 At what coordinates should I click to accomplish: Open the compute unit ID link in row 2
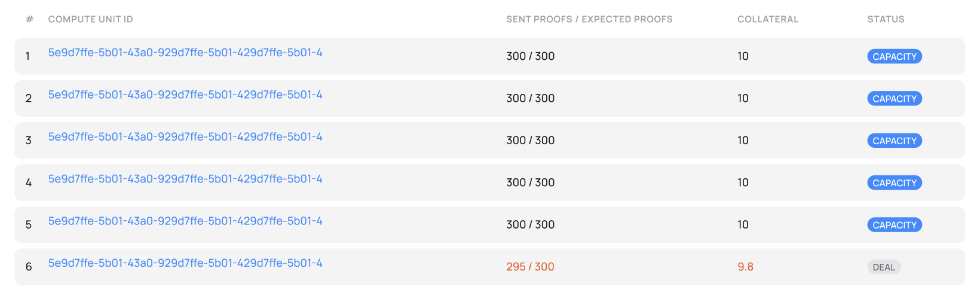tap(185, 95)
